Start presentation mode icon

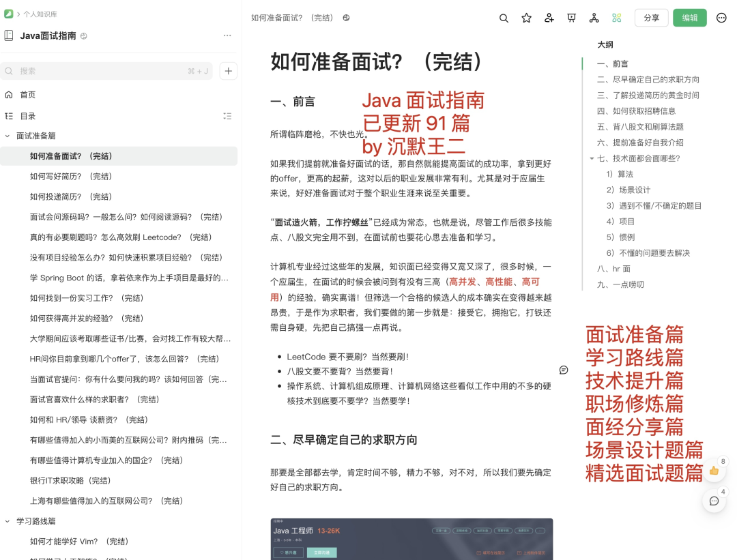(572, 18)
